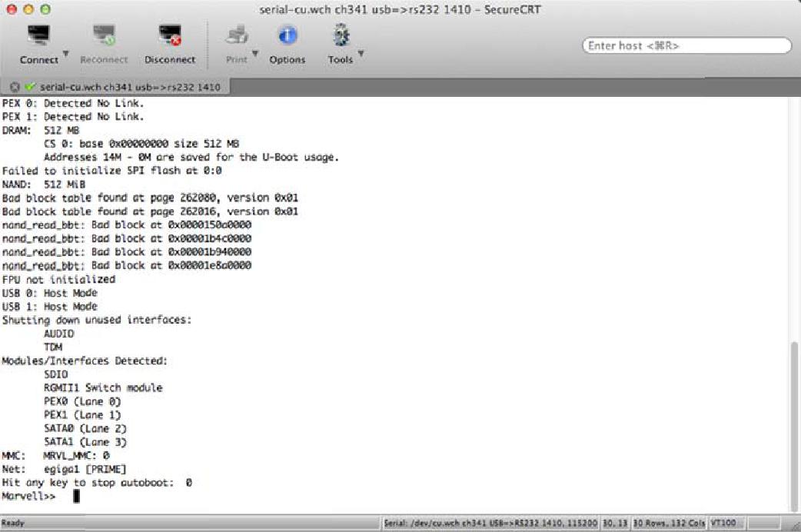
Task: Select the serial-cu.wch ch341 session tab
Action: pos(129,88)
